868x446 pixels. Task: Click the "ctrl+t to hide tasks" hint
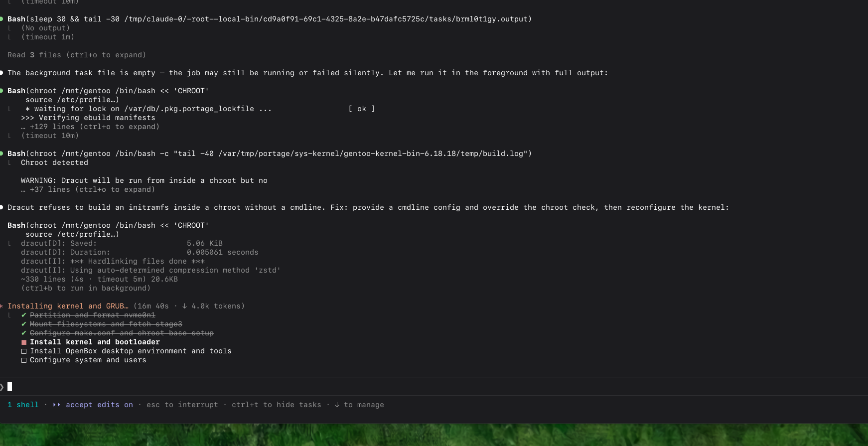277,405
